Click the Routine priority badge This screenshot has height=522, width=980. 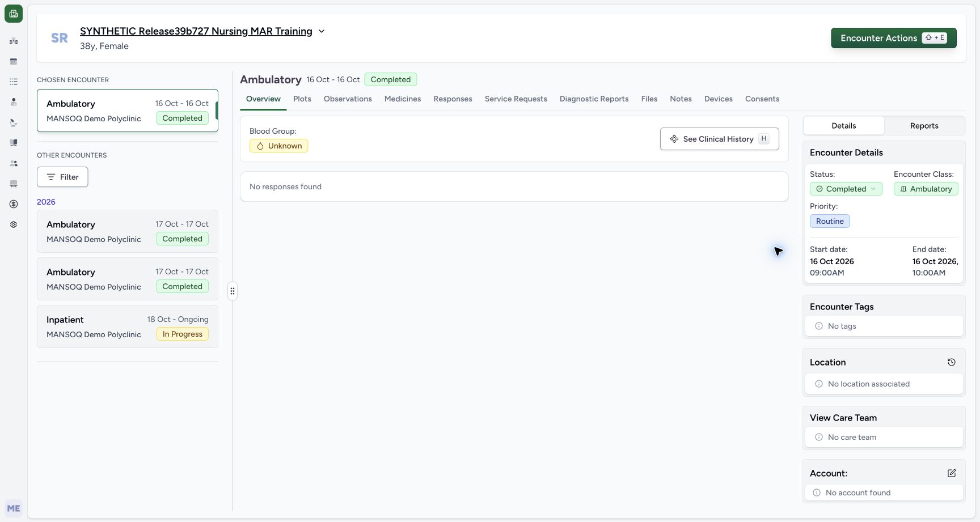[830, 221]
